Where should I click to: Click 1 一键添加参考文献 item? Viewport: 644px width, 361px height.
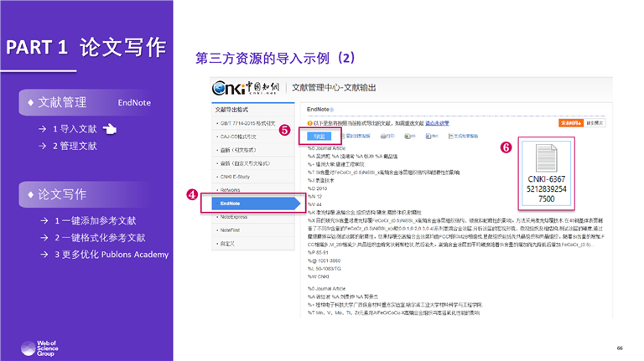coord(96,220)
